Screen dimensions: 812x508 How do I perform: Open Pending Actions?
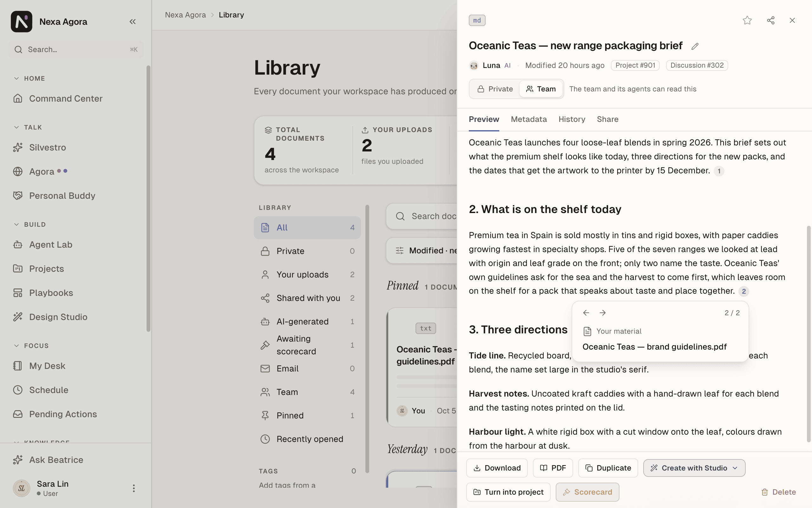click(x=76, y=414)
